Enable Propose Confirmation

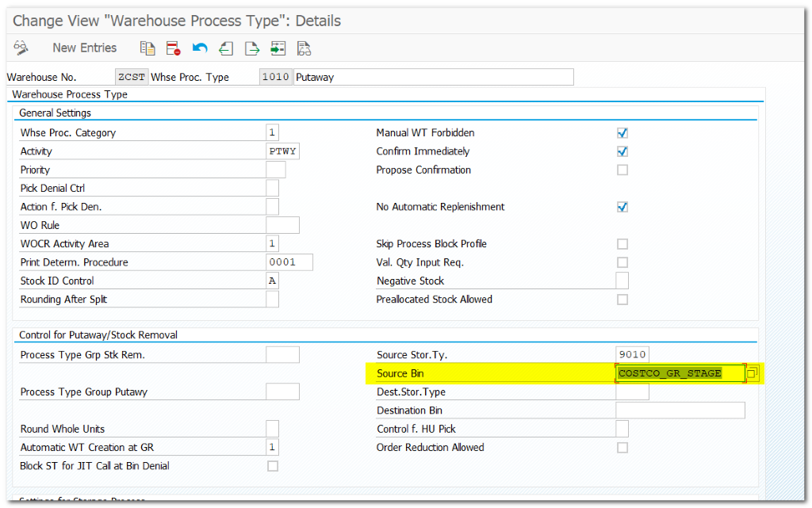(622, 170)
